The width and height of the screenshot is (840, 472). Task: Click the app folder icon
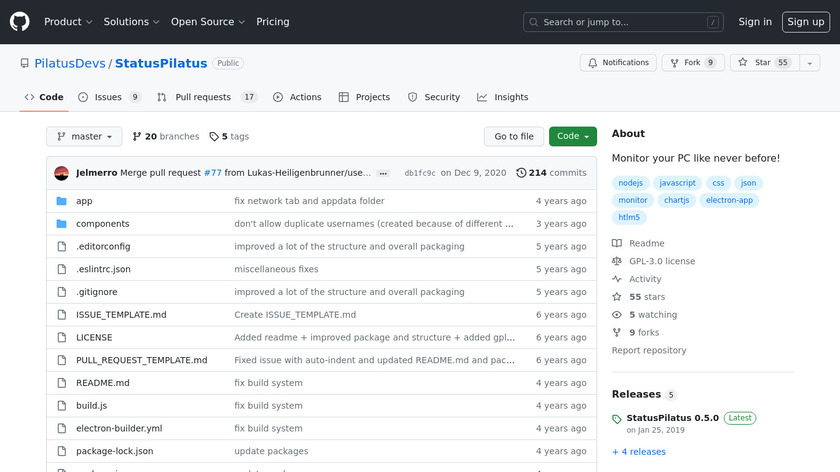point(62,201)
